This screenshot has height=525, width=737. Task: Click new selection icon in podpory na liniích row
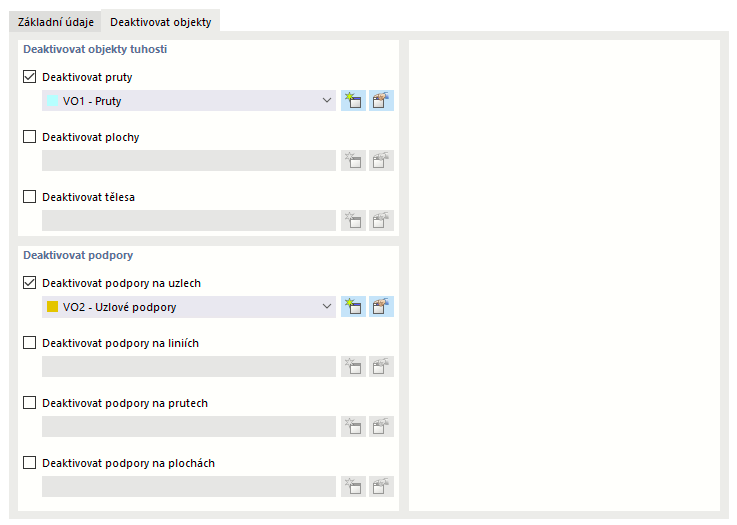(352, 367)
